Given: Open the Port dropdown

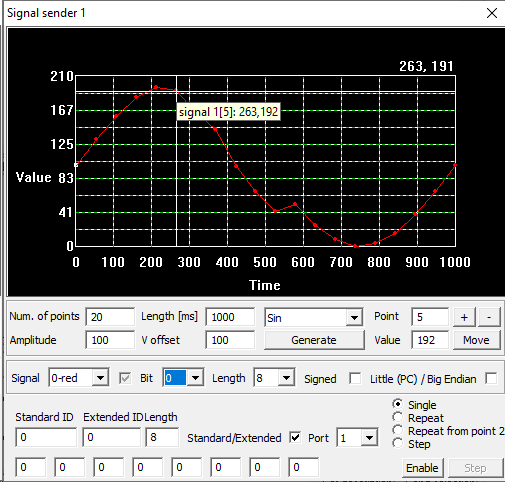Looking at the screenshot, I should coord(369,437).
